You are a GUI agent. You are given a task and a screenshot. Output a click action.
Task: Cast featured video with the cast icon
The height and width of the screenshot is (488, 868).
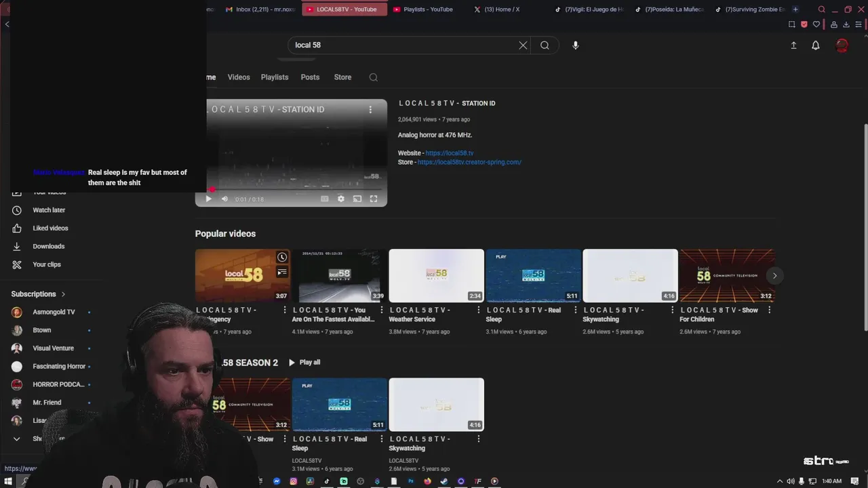[357, 199]
